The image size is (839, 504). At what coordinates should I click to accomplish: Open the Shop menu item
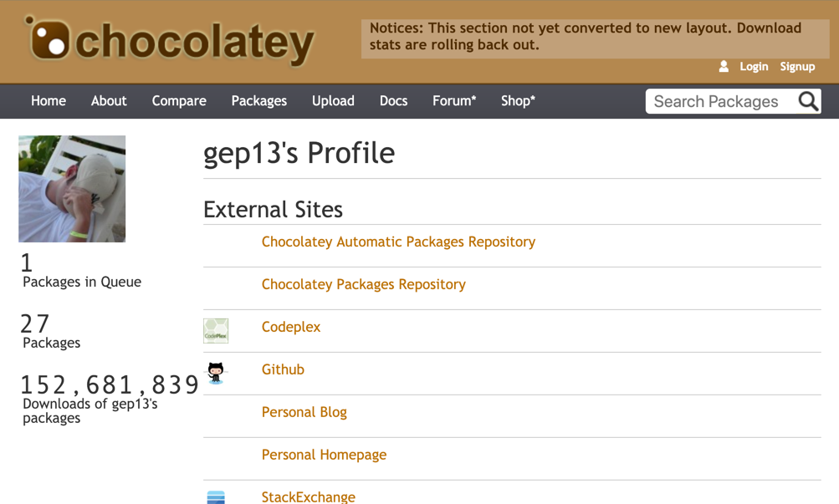518,100
